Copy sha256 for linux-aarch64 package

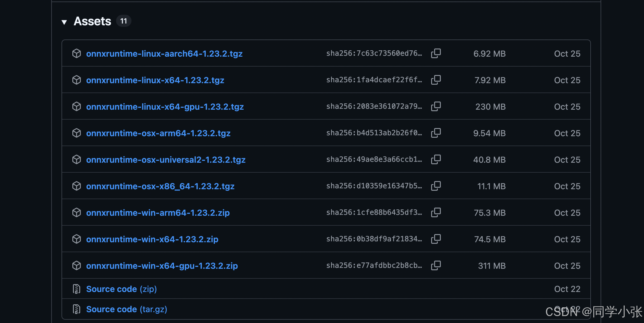436,53
